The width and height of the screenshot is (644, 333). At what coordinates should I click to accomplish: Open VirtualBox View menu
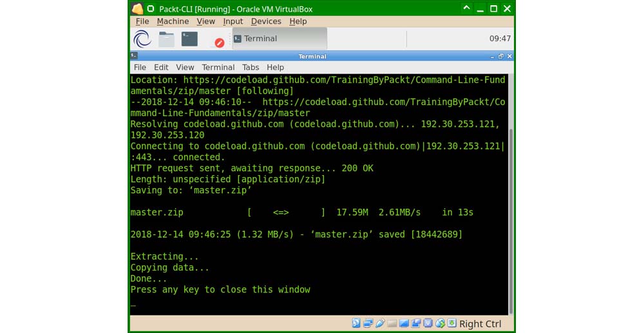206,21
